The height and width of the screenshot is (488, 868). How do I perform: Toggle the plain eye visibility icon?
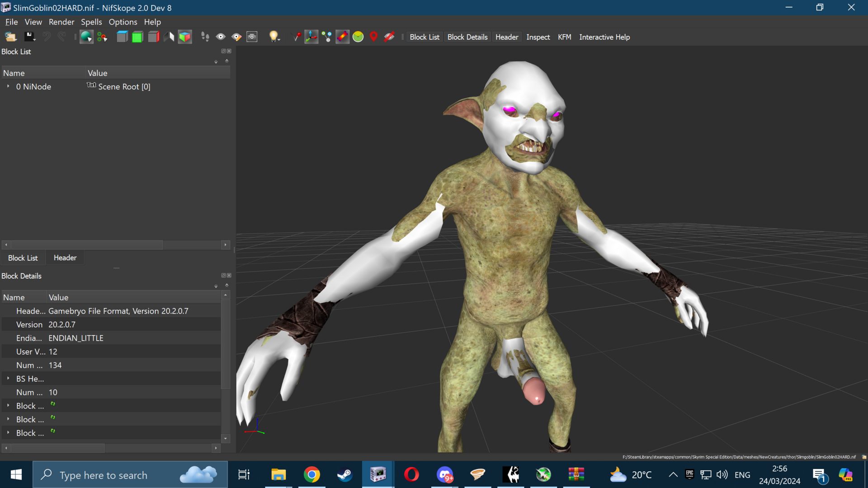pyautogui.click(x=221, y=37)
